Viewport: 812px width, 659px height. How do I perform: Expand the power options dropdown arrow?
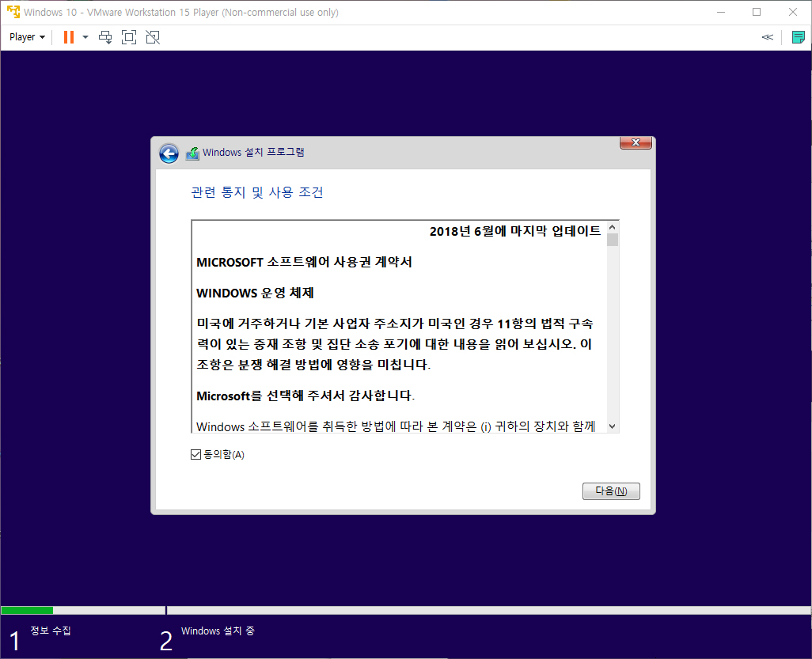[85, 37]
